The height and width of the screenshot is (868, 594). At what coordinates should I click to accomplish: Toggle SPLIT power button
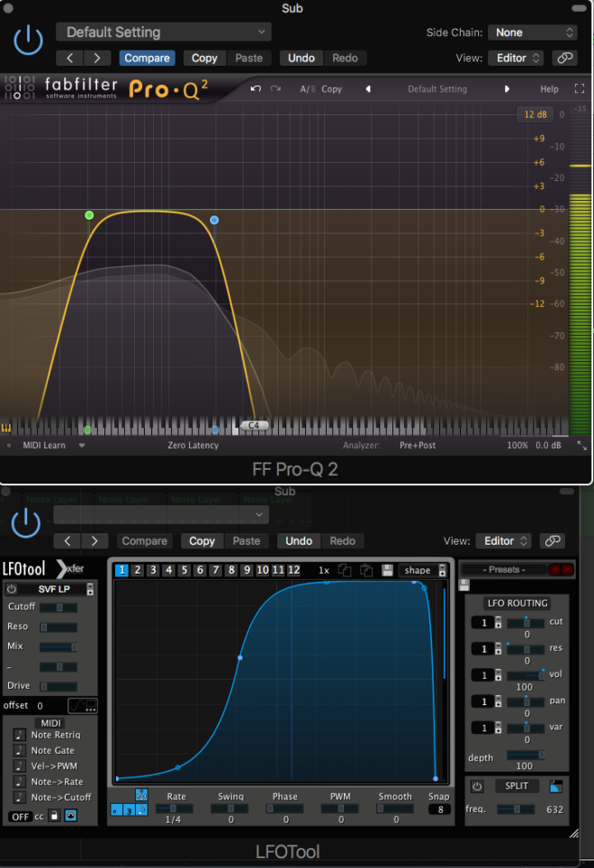coord(477,786)
